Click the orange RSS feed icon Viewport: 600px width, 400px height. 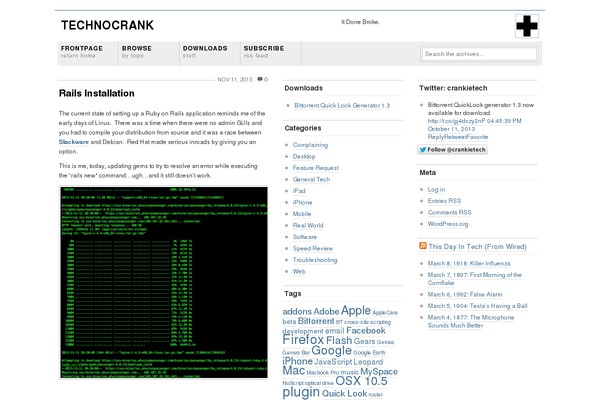pyautogui.click(x=423, y=246)
